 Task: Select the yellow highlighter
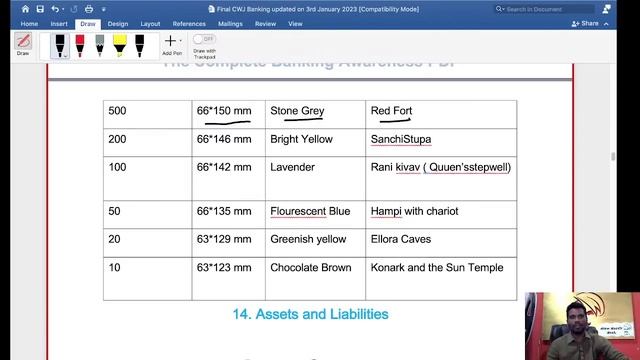pos(120,46)
